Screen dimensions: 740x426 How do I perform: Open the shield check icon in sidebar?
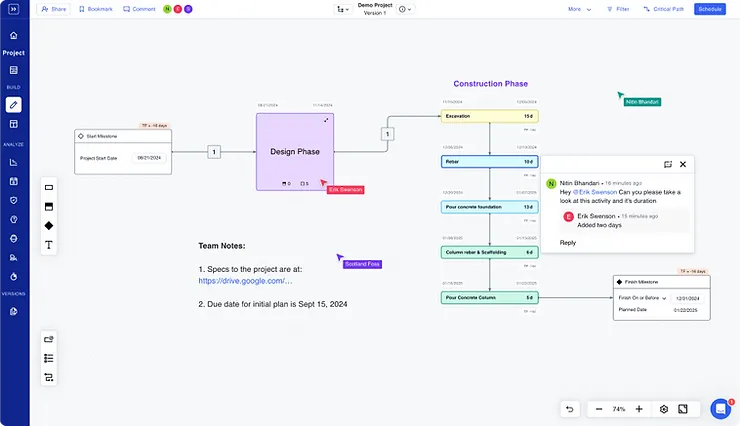click(x=14, y=200)
